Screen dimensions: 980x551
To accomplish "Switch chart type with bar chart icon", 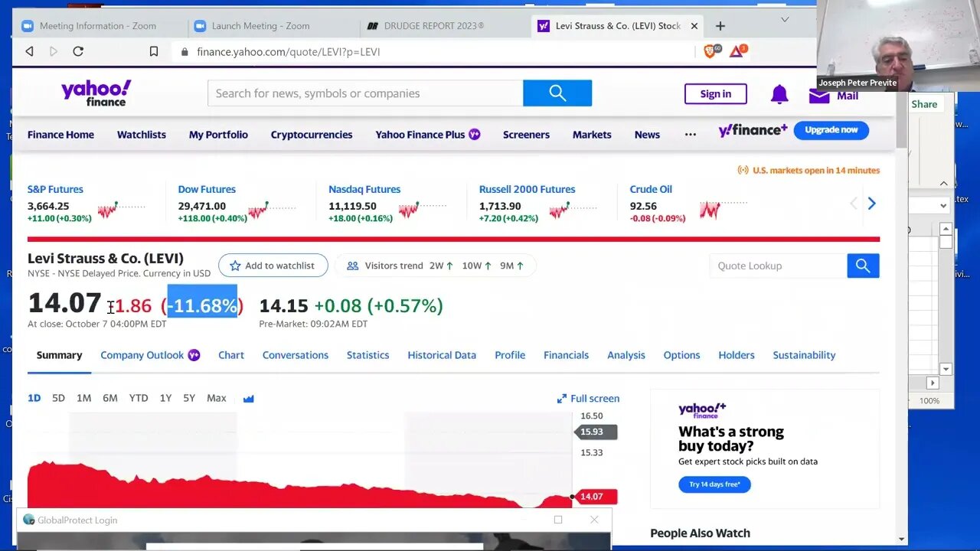I will coord(248,398).
